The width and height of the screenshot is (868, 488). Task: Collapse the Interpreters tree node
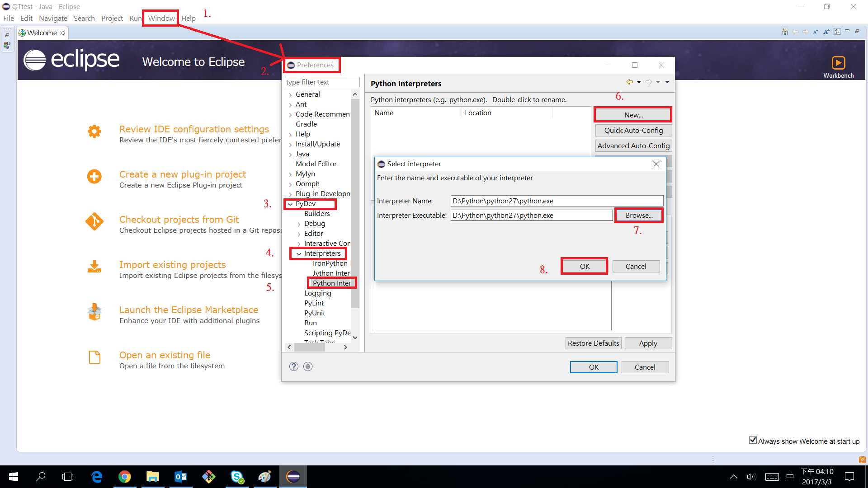[x=299, y=254]
